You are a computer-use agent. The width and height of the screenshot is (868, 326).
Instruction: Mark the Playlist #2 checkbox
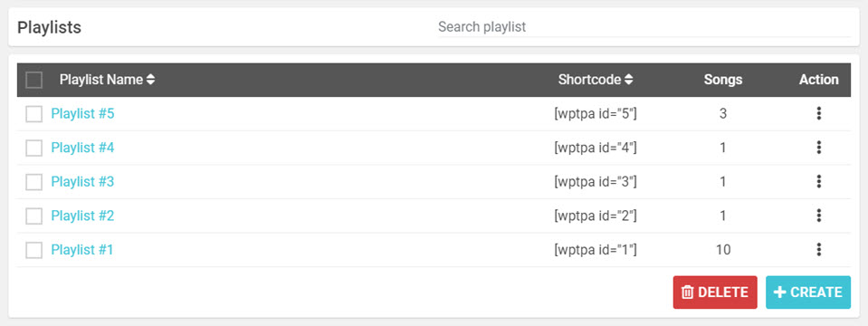point(33,216)
